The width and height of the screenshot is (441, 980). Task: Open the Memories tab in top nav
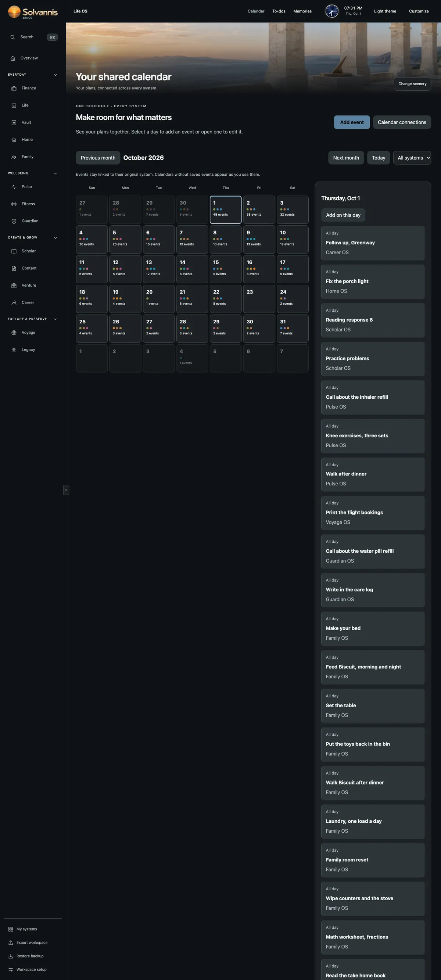point(302,11)
